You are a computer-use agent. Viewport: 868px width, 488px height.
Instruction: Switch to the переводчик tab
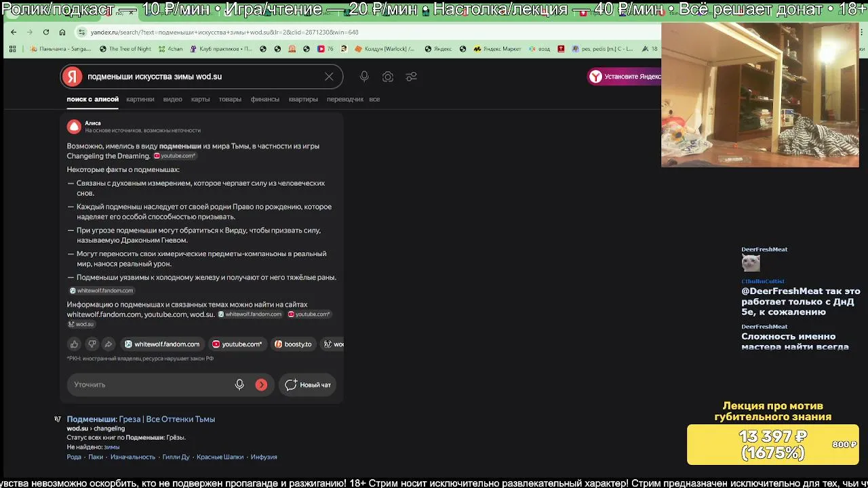pyautogui.click(x=345, y=99)
